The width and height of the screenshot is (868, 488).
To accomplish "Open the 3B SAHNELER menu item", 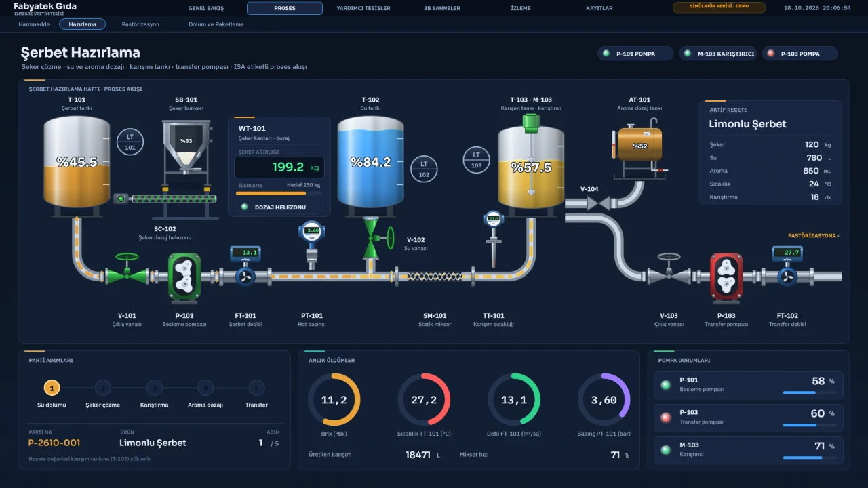I will [442, 8].
